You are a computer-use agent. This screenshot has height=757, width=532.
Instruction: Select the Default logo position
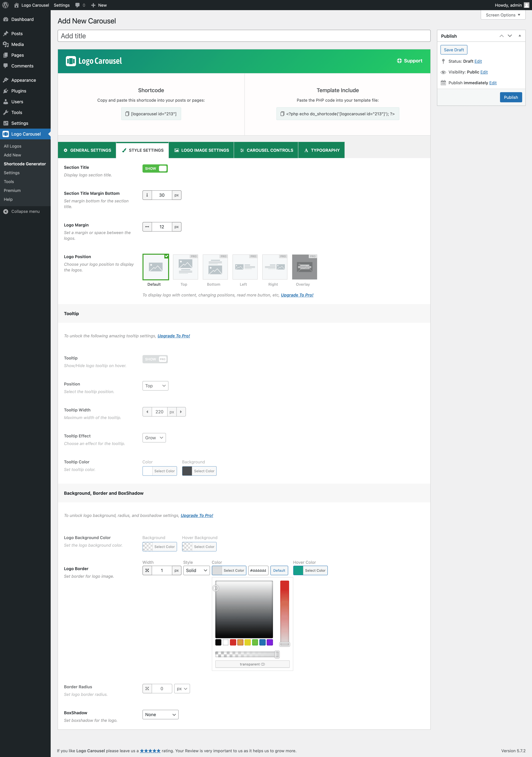[156, 267]
